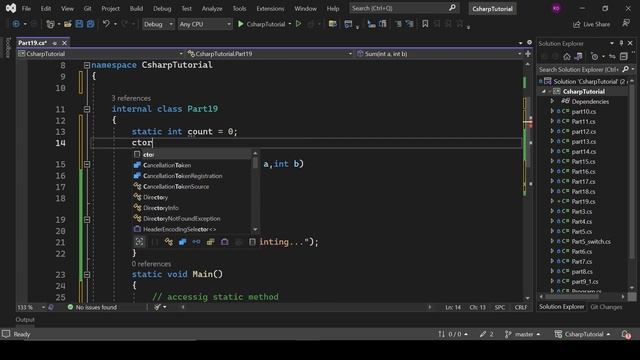Click the code cleanup broom icon
This screenshot has height=360, width=640.
(158, 307)
